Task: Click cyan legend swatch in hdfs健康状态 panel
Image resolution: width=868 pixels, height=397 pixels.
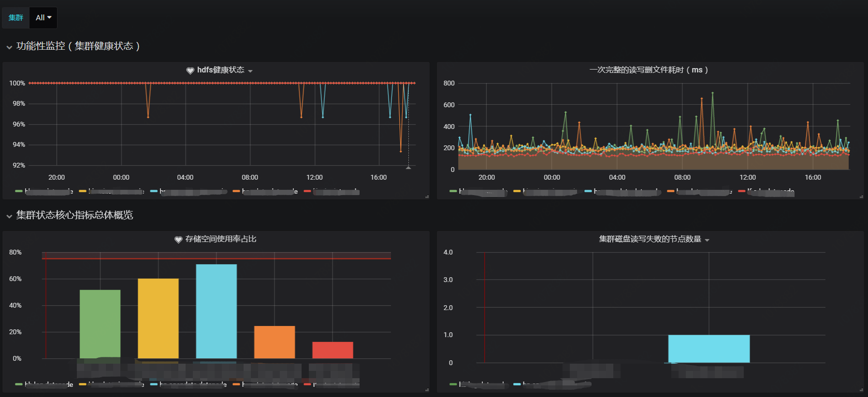Action: point(154,191)
